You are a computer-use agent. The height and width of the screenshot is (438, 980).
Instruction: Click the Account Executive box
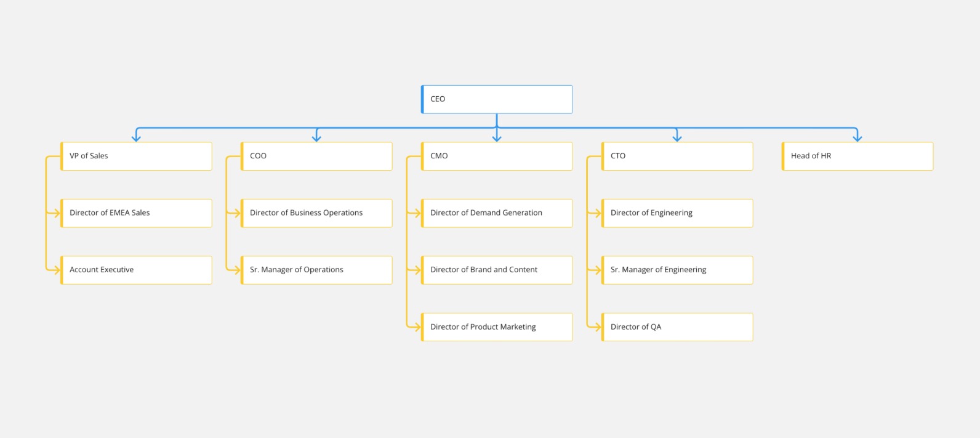(136, 270)
